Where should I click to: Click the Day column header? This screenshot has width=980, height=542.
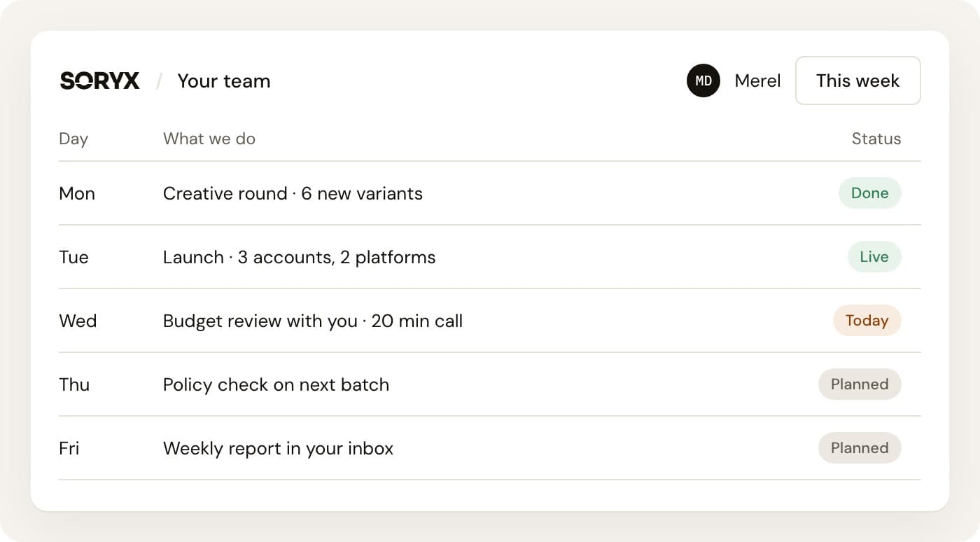73,139
